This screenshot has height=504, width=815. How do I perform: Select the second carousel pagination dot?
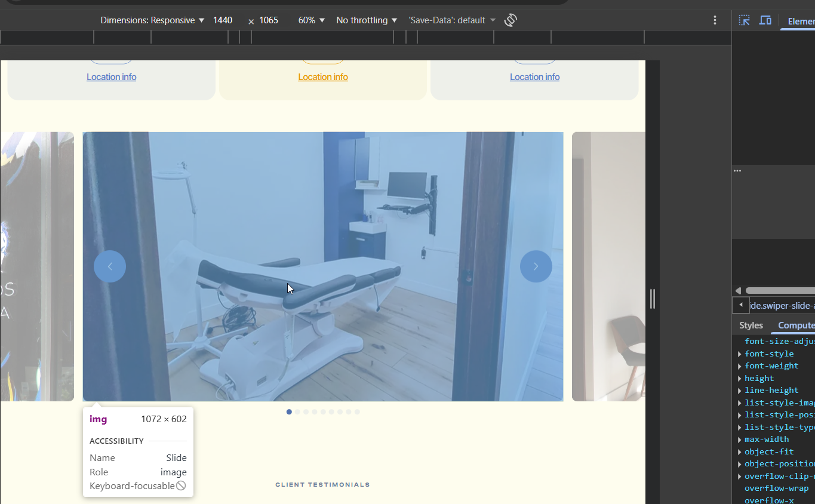tap(297, 412)
